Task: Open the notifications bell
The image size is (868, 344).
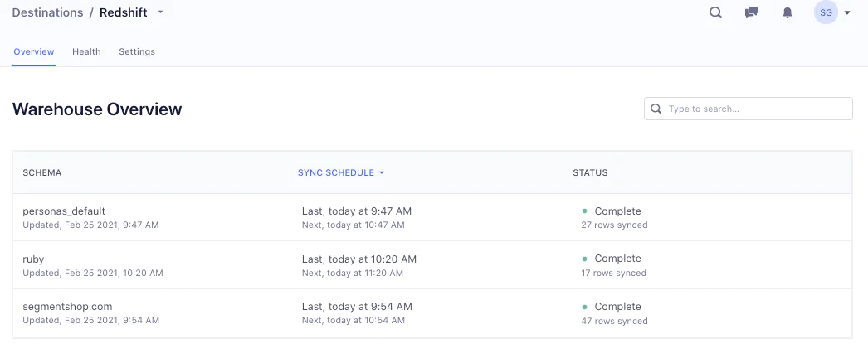Action: coord(788,12)
